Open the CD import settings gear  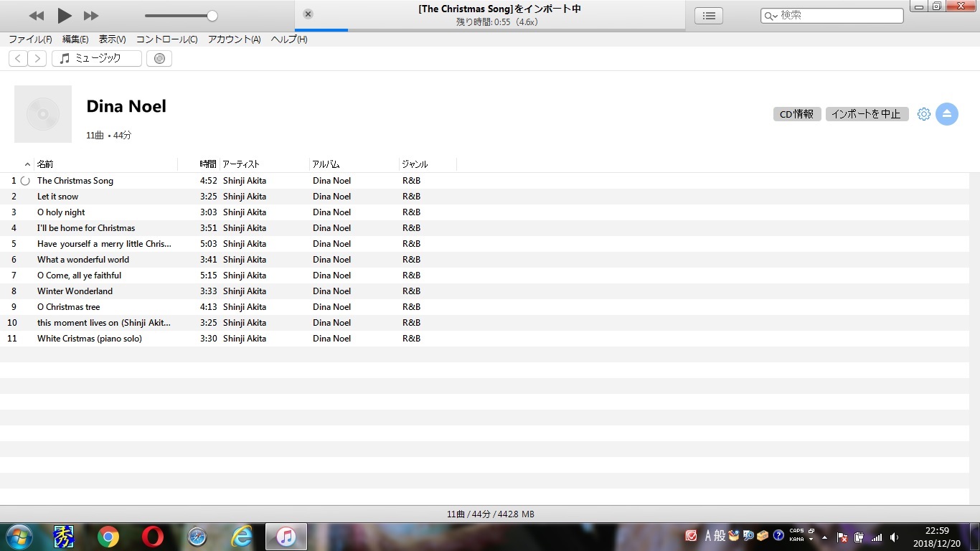coord(923,114)
